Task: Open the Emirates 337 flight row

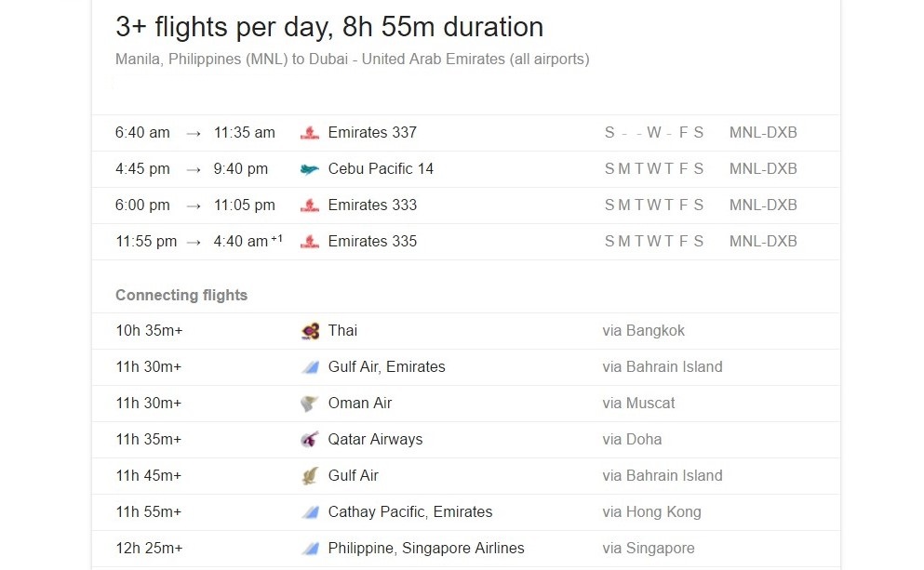Action: pos(372,133)
